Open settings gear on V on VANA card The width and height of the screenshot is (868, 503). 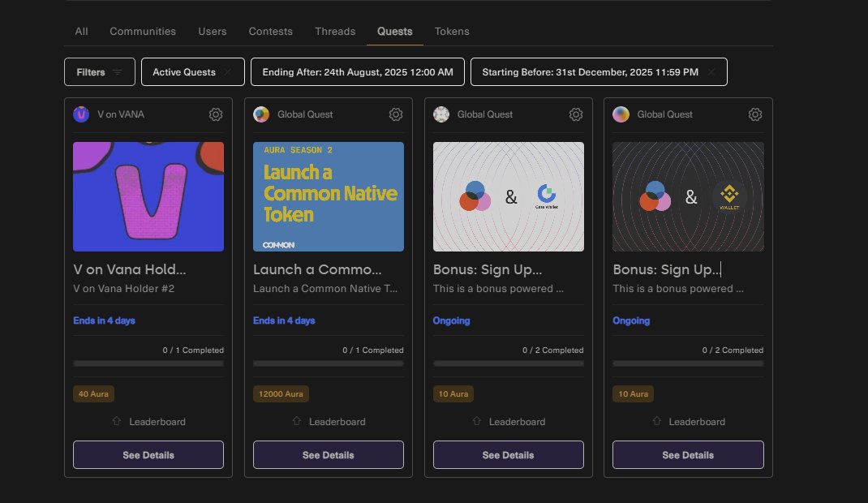(x=215, y=114)
